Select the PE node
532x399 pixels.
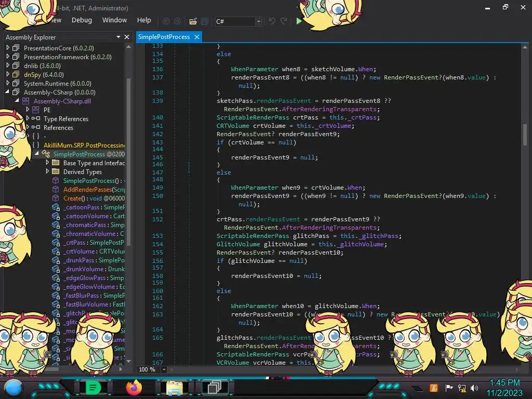pos(47,110)
